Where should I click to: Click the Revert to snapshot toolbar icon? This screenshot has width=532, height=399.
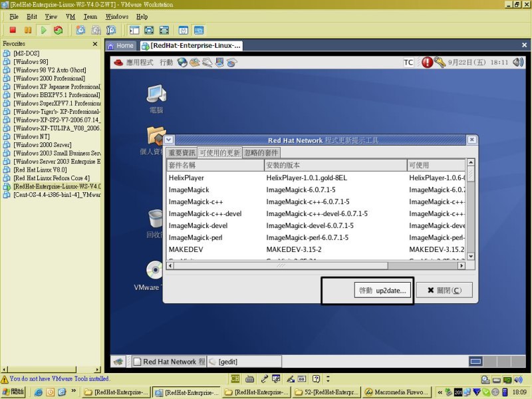pyautogui.click(x=96, y=30)
